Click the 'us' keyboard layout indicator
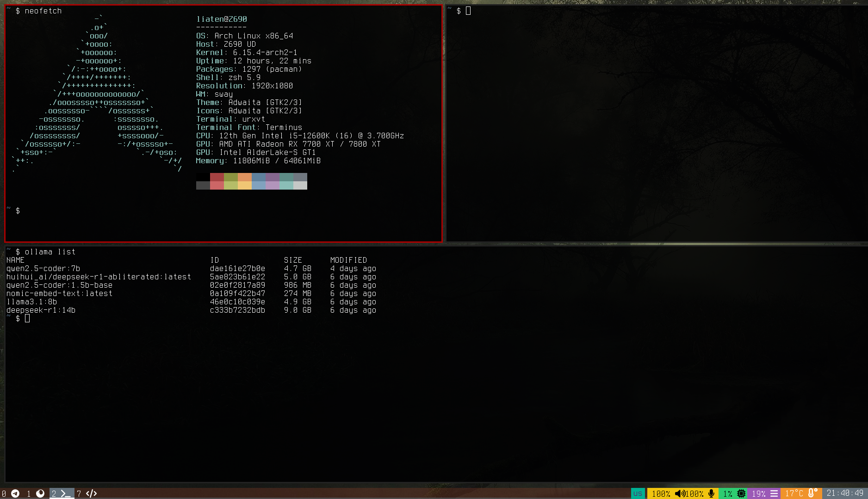 638,493
